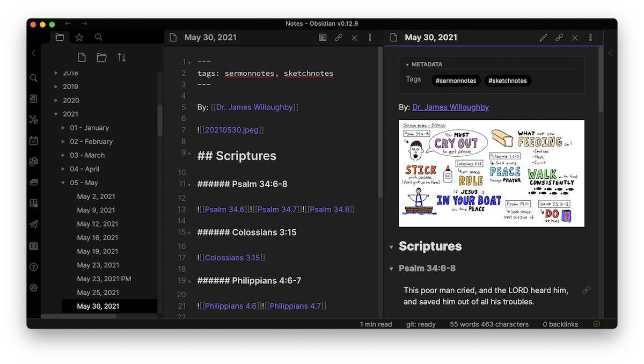Collapse the 2021 folder
Screen dimensions: 644x364
(x=56, y=114)
